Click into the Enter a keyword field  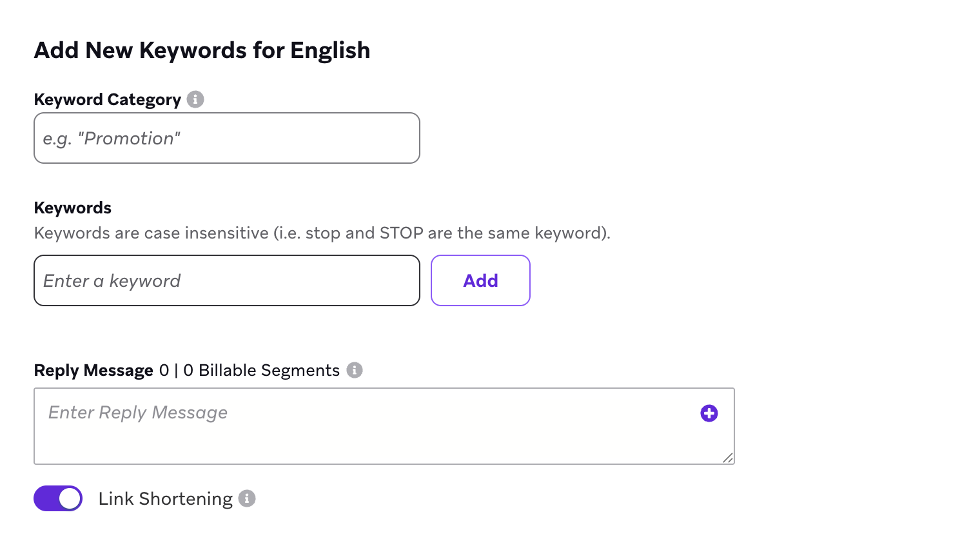[227, 280]
